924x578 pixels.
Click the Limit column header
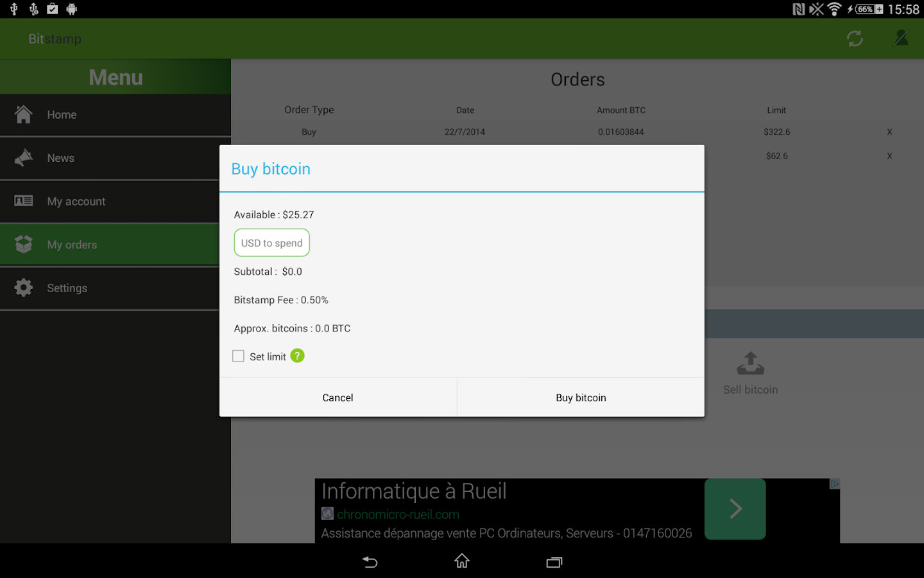tap(776, 110)
